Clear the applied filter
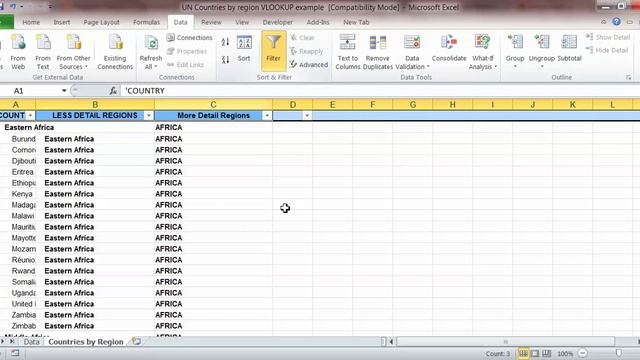Image resolution: width=640 pixels, height=360 pixels. (302, 38)
